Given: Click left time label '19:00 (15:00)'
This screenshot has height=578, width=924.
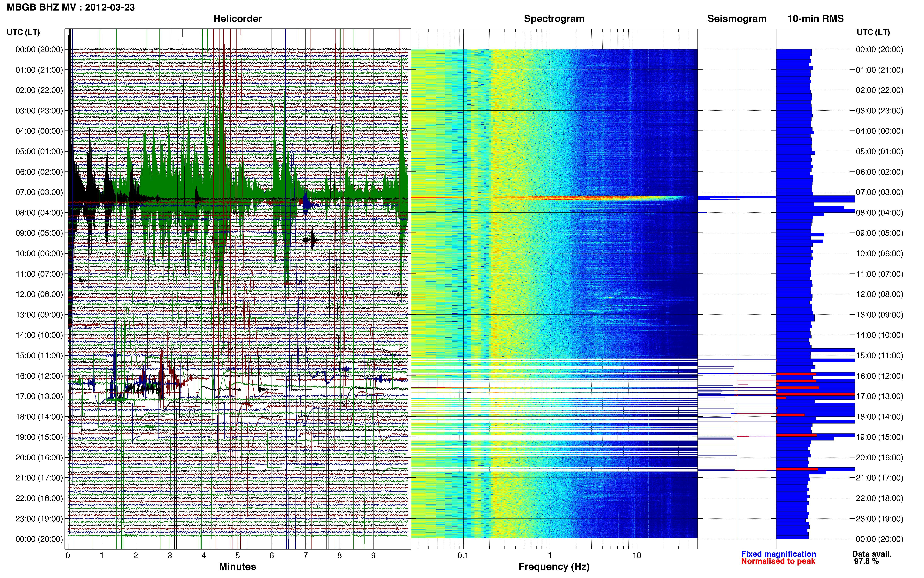Looking at the screenshot, I should pyautogui.click(x=39, y=437).
